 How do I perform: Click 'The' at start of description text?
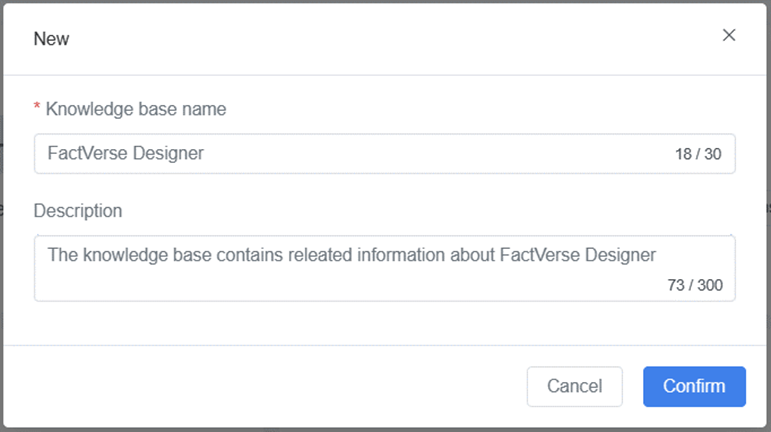point(62,255)
